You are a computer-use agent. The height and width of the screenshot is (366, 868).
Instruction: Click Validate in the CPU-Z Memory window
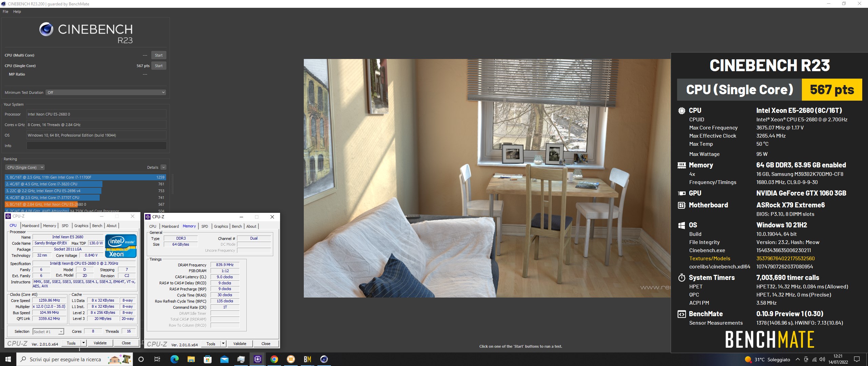pyautogui.click(x=240, y=344)
